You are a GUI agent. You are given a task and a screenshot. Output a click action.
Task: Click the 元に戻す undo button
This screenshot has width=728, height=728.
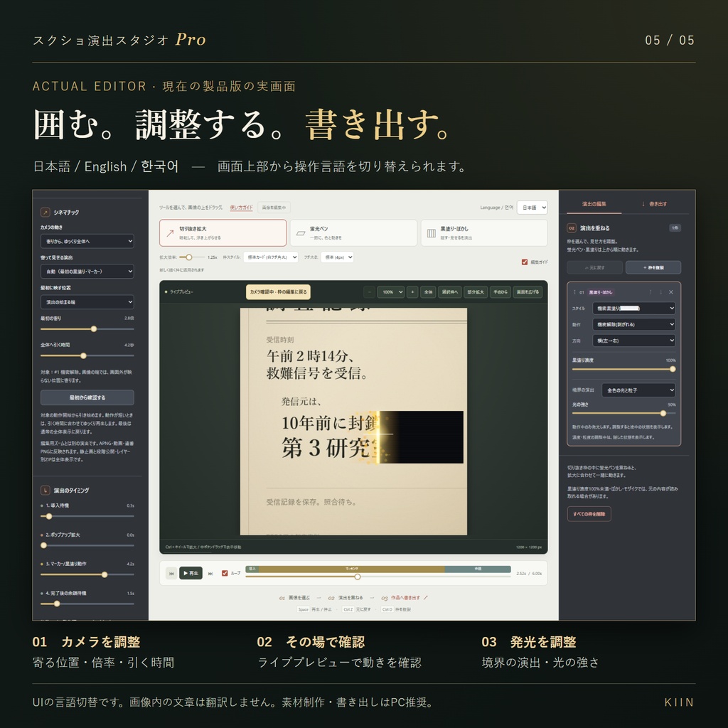594,267
